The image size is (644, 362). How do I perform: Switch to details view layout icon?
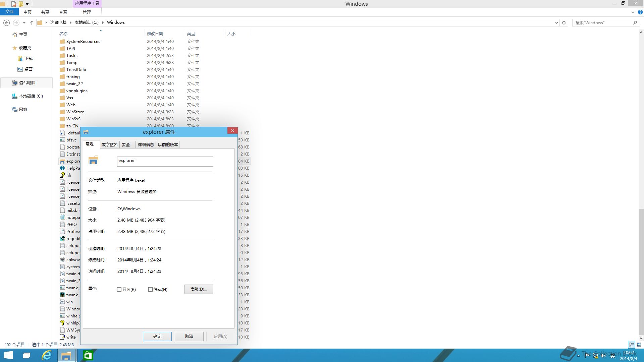point(632,345)
